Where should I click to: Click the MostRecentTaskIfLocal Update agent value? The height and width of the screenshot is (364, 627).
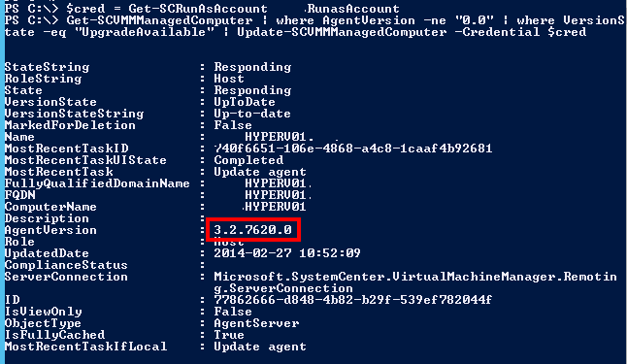(x=260, y=346)
